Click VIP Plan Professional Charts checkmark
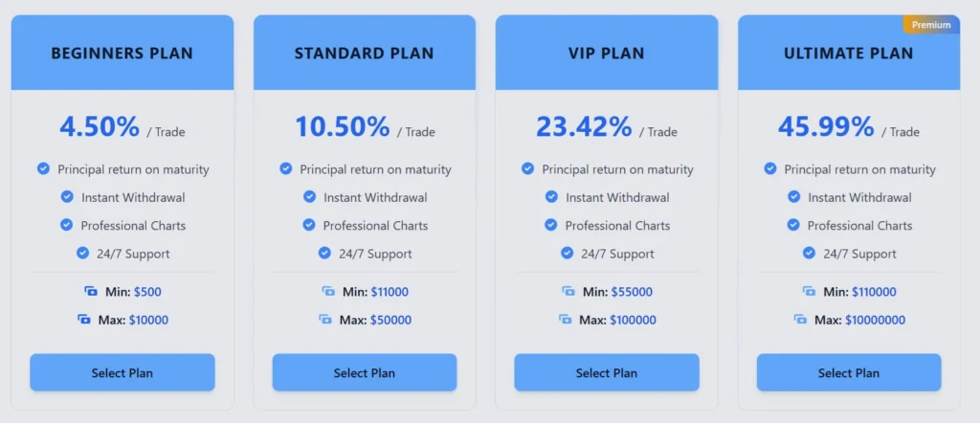The height and width of the screenshot is (423, 980). [551, 225]
